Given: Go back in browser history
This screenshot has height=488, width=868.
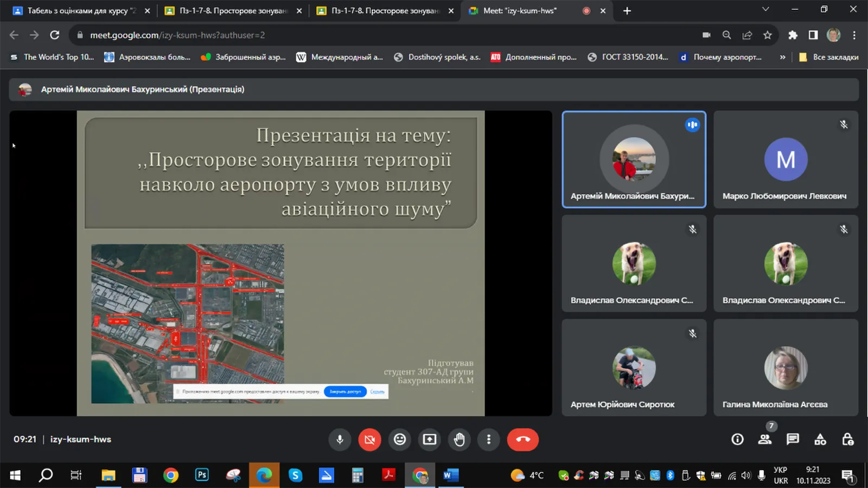Looking at the screenshot, I should pyautogui.click(x=14, y=35).
